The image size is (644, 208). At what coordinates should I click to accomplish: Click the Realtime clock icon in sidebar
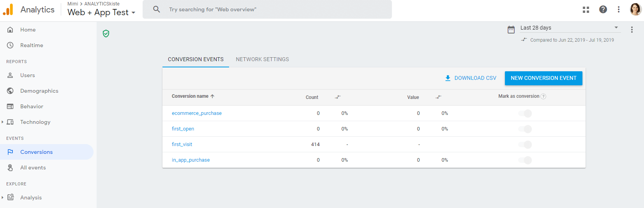point(11,45)
